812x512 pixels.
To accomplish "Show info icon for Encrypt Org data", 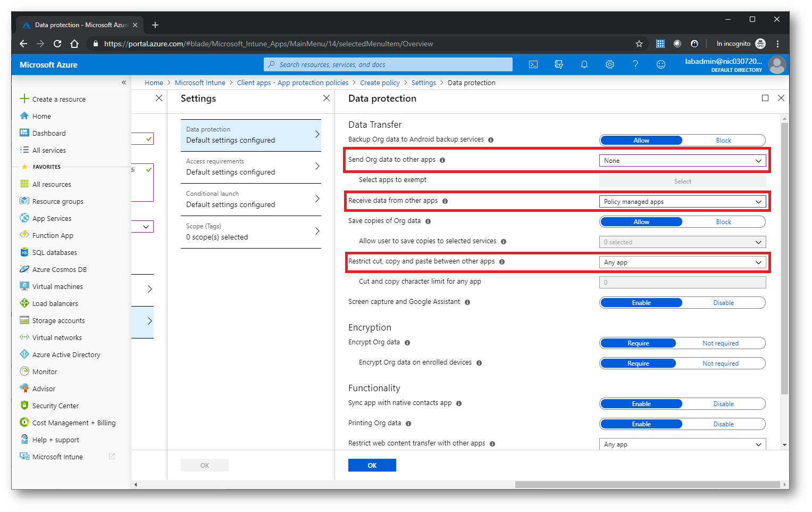I will tap(407, 343).
